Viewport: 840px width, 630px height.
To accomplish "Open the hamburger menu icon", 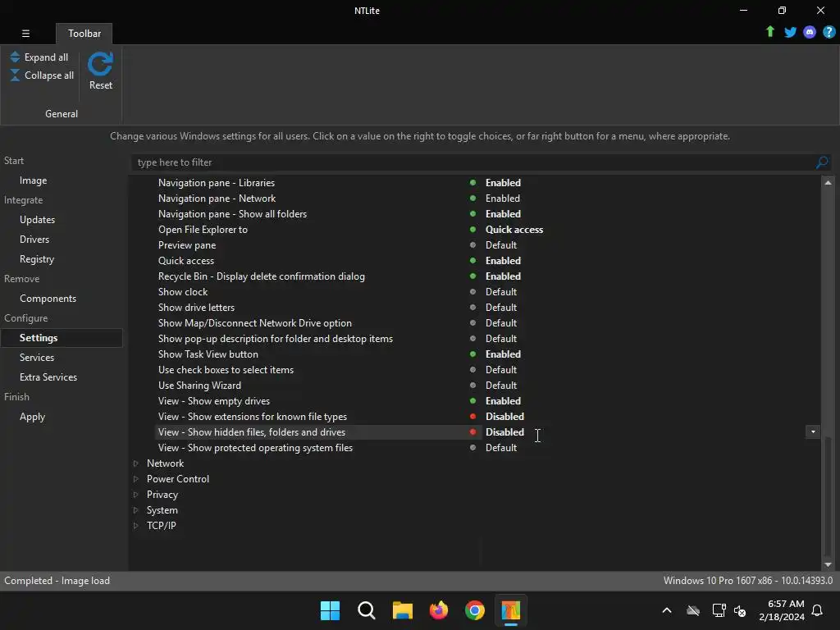I will (x=25, y=33).
